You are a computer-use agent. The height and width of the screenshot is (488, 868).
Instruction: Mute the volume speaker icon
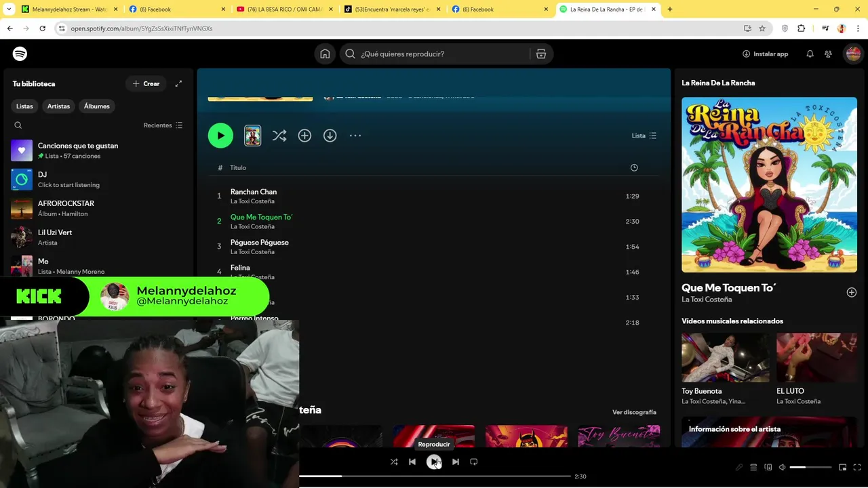tap(782, 467)
